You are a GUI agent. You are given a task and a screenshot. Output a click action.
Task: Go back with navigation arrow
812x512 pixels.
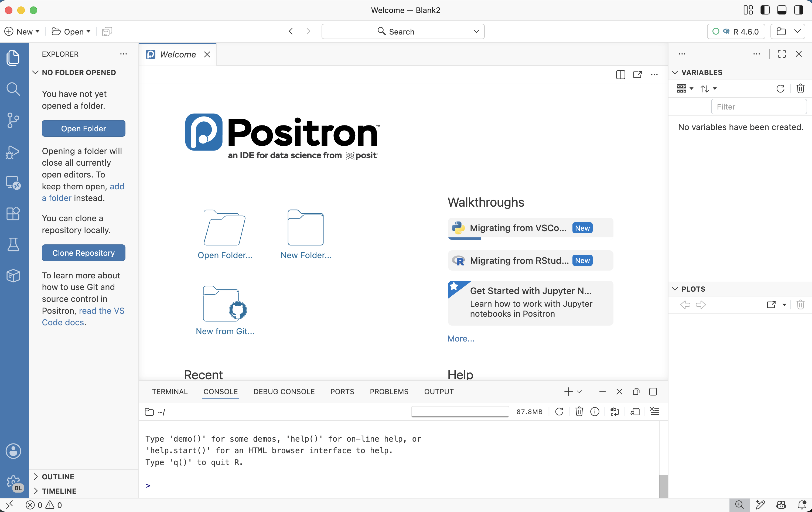click(x=291, y=31)
